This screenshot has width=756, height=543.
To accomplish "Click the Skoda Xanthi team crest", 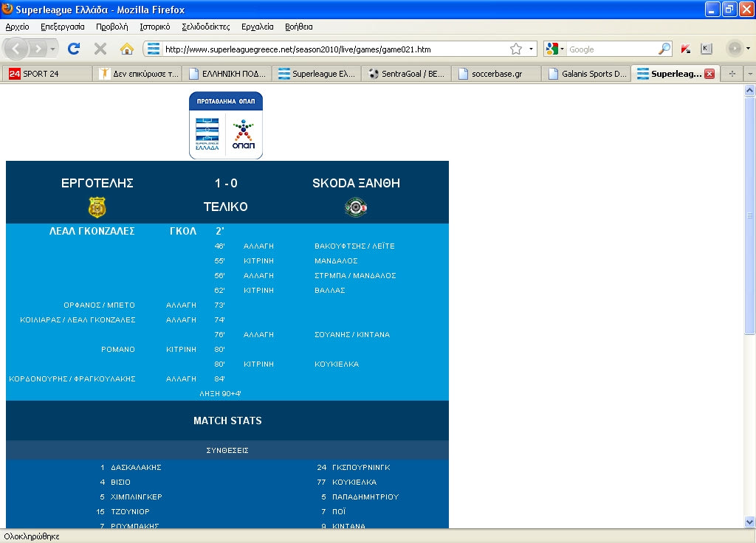I will coord(356,208).
